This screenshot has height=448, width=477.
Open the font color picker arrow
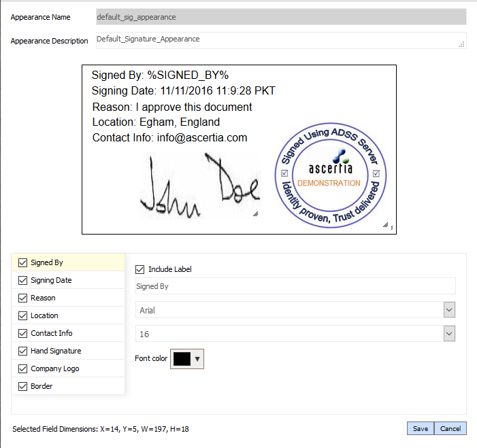click(x=197, y=359)
